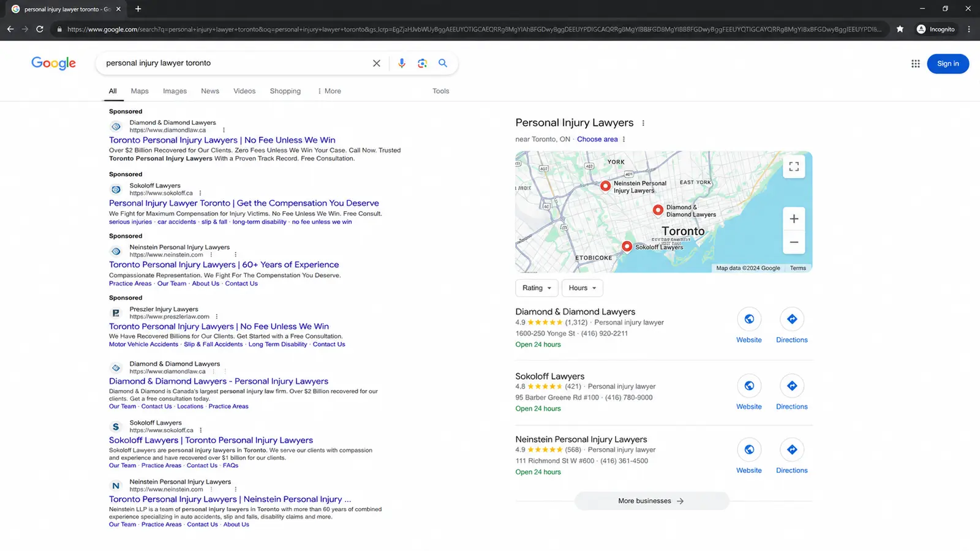Reload the page with the refresh icon

point(40,29)
